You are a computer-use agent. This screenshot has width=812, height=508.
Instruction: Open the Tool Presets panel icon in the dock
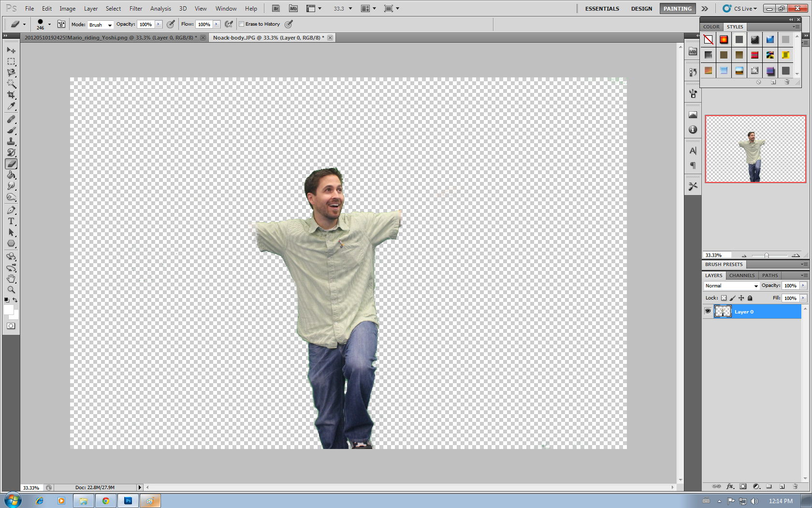tap(693, 186)
